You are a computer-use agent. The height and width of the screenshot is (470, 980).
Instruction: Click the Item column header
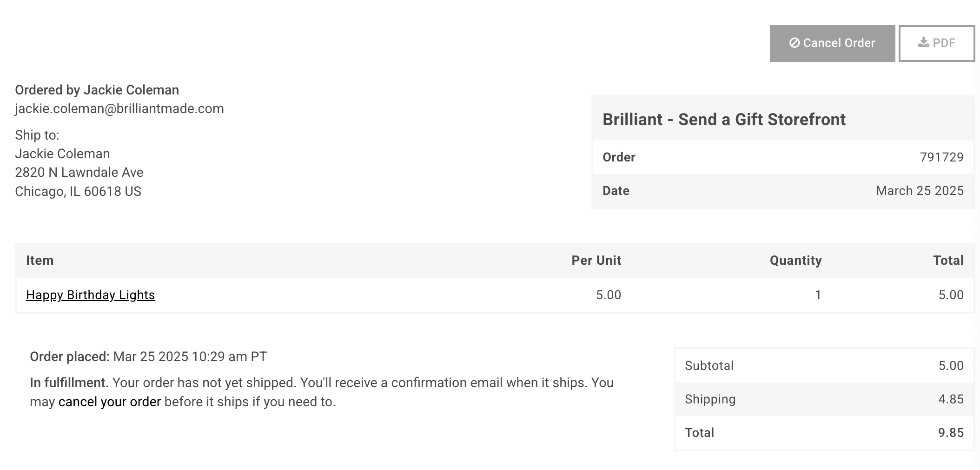coord(40,260)
